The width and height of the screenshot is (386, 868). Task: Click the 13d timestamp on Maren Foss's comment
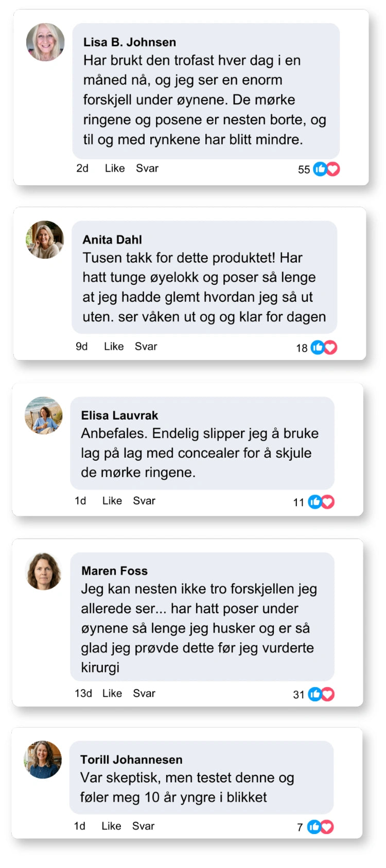tap(83, 693)
